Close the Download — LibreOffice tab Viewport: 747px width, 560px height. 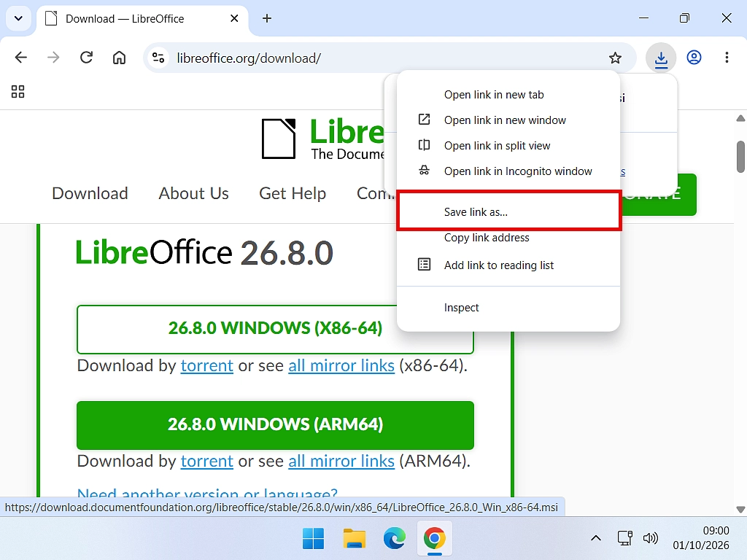coord(234,18)
